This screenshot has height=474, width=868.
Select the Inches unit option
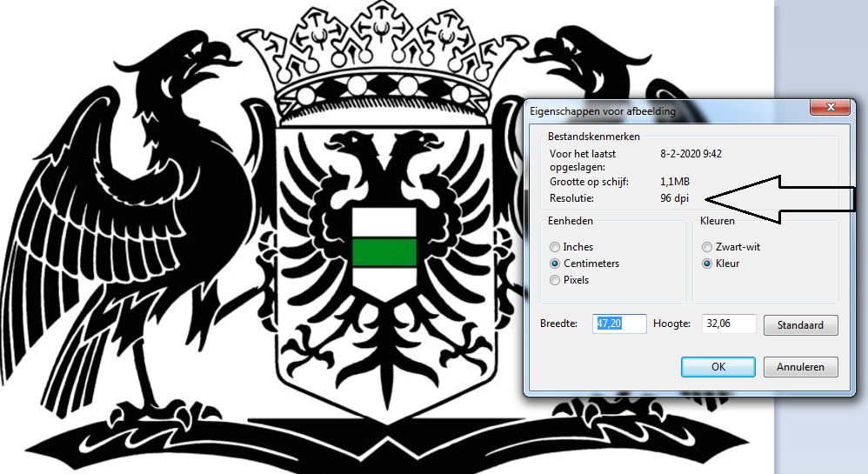[555, 247]
